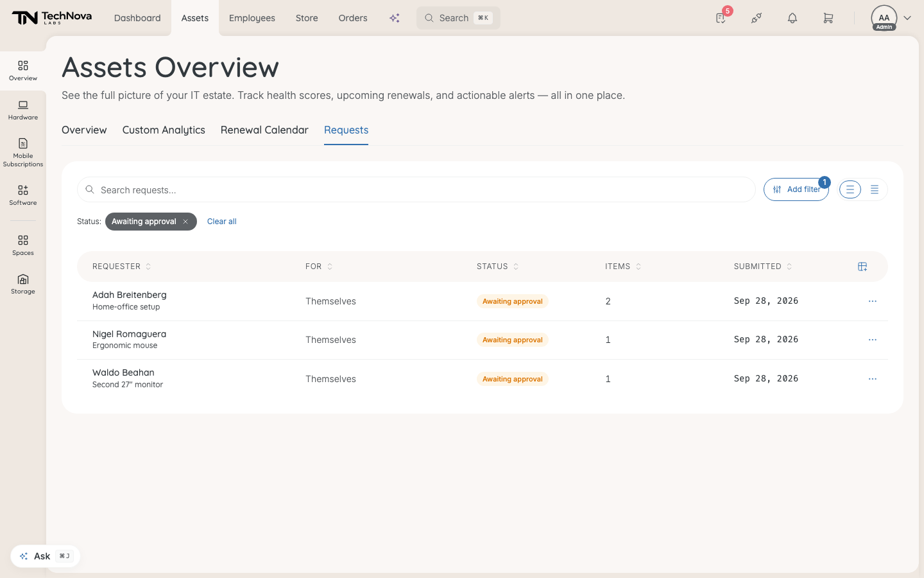The image size is (924, 578).
Task: Open the Orders nav item
Action: pos(353,18)
